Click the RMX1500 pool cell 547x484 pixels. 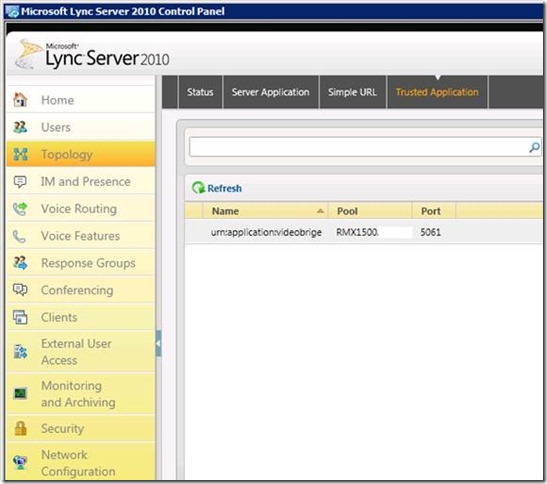(357, 232)
